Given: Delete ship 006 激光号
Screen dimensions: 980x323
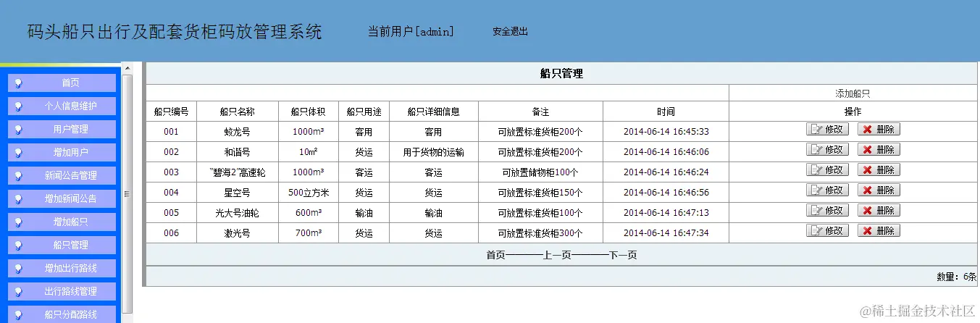Looking at the screenshot, I should (x=879, y=231).
